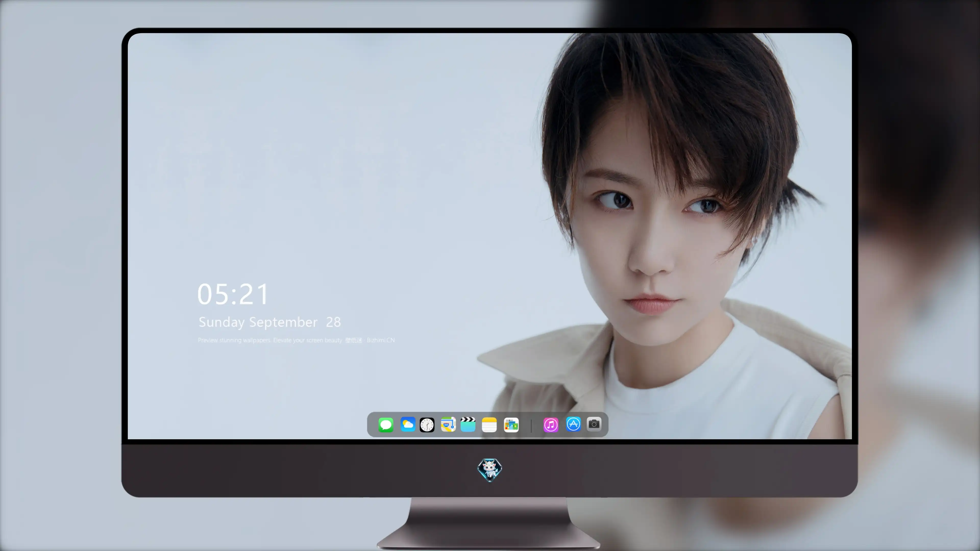Open the yellow Notes app

489,424
